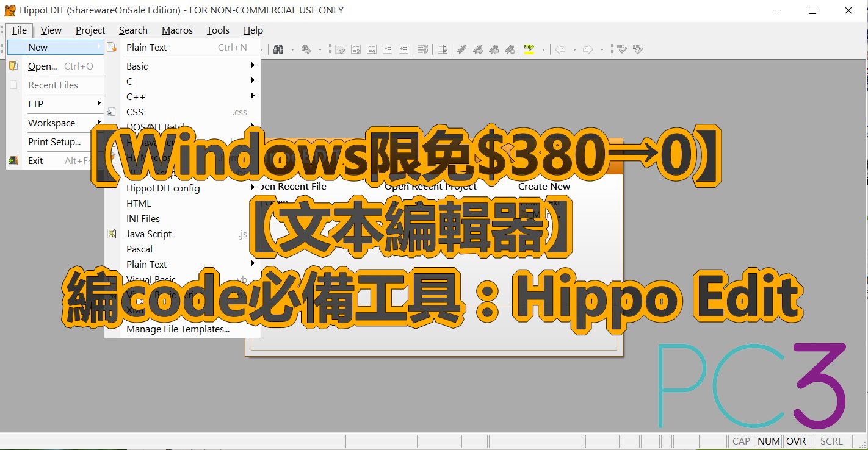Click the HippoEDIT app icon in title bar
Viewport: 868px width, 450px height.
pyautogui.click(x=10, y=10)
